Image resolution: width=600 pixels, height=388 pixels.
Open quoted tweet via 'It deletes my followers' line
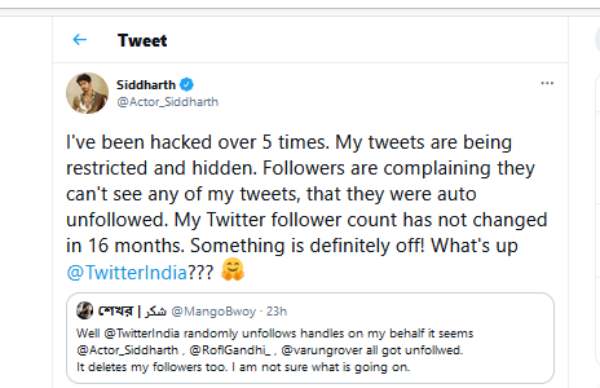coord(243,367)
